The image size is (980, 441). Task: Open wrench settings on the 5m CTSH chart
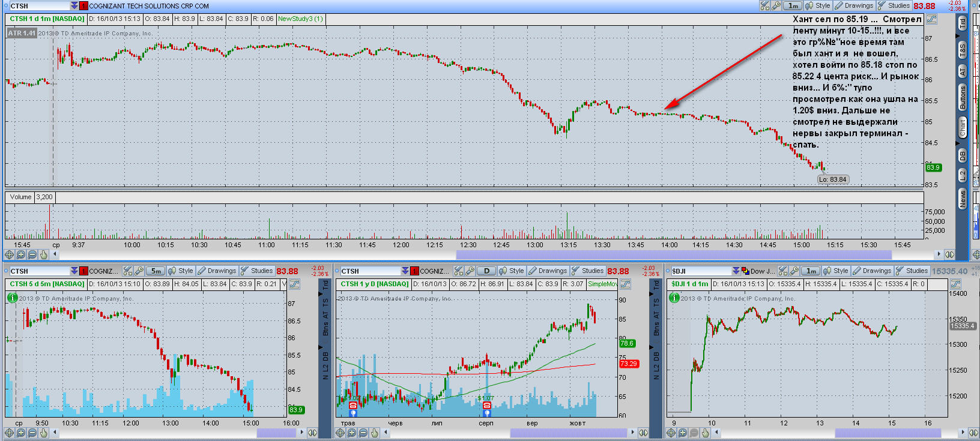point(139,271)
